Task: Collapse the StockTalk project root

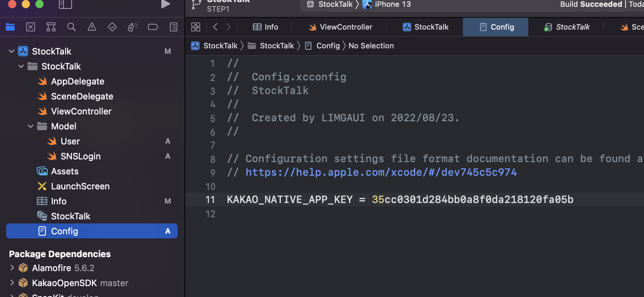Action: 12,51
